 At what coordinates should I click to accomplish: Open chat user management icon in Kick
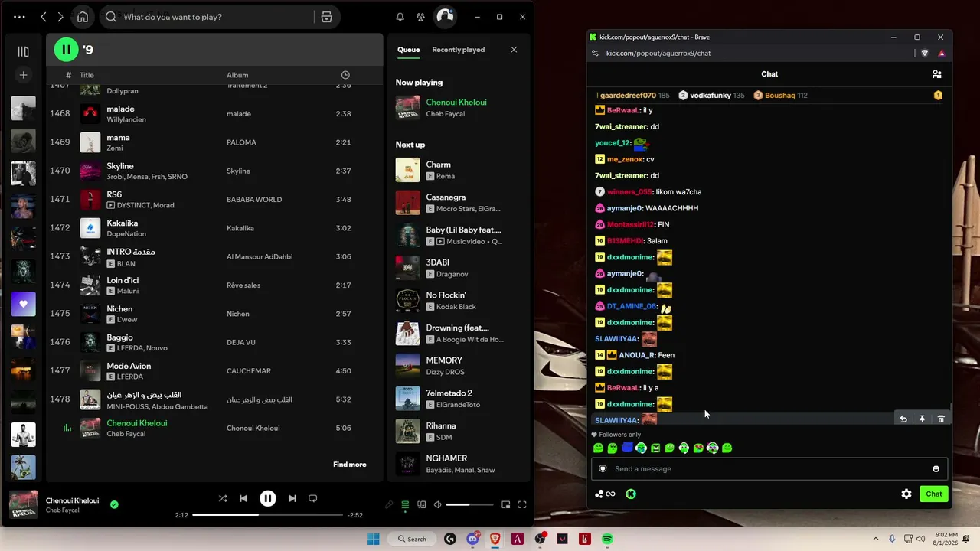click(936, 74)
